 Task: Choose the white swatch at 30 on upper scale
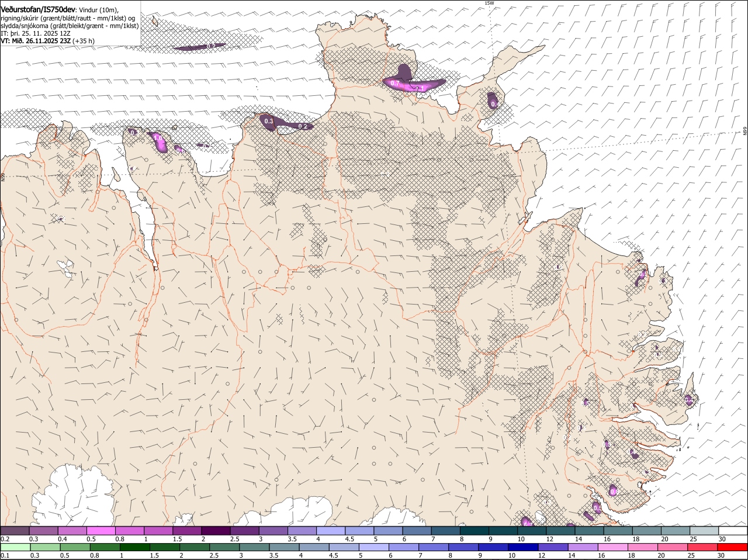click(733, 531)
